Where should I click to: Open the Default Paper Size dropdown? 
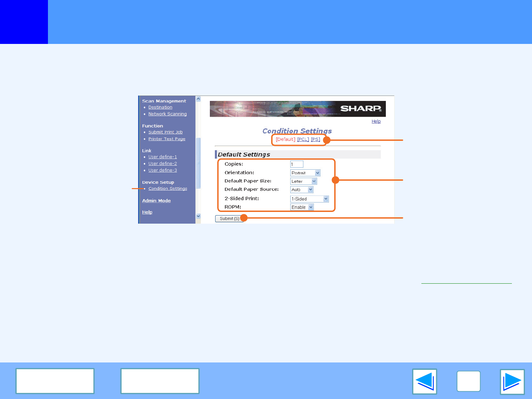click(x=303, y=181)
